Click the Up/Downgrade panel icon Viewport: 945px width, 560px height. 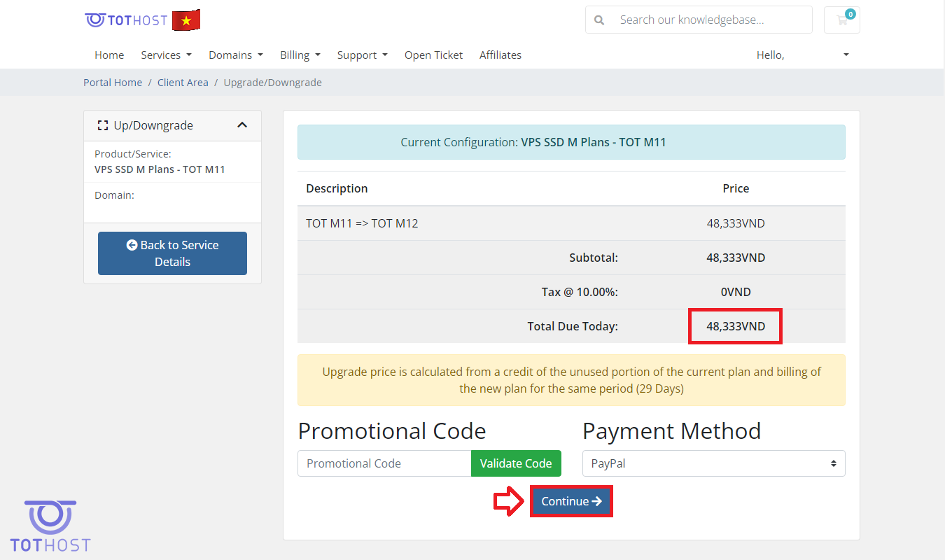pos(103,125)
